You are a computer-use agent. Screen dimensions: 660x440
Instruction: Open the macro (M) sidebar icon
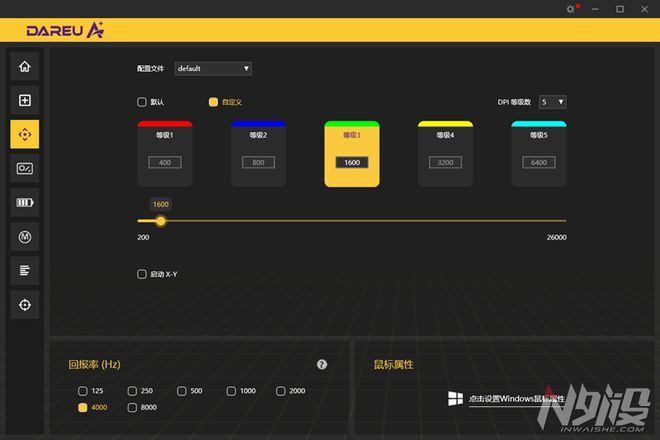(25, 236)
